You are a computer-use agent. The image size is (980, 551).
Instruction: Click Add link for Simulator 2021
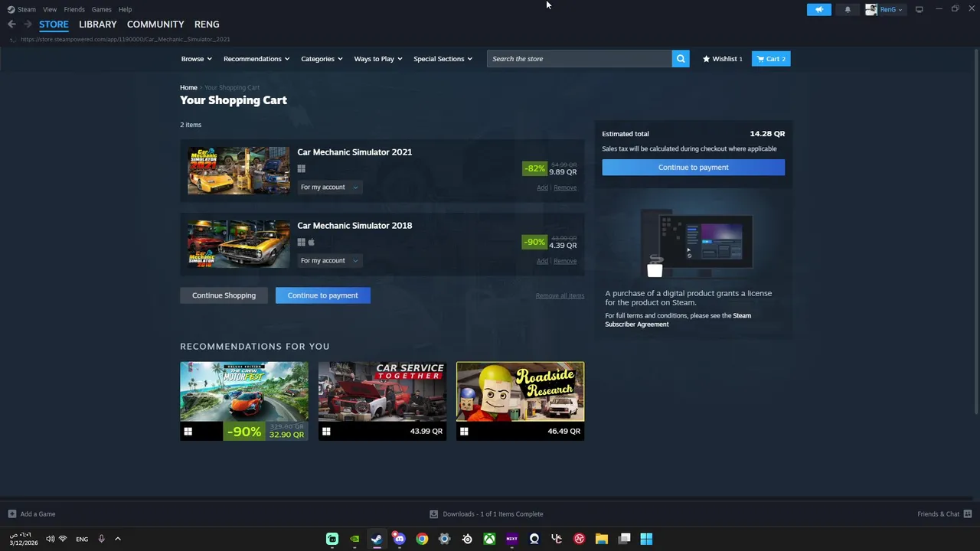[x=542, y=187]
